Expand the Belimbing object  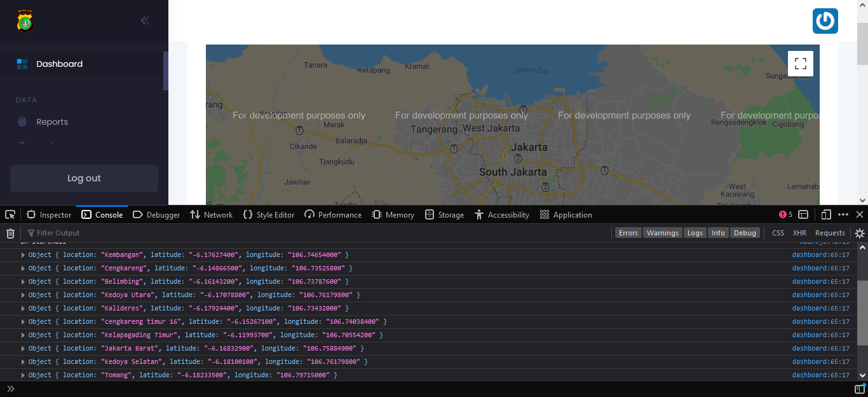(x=24, y=281)
